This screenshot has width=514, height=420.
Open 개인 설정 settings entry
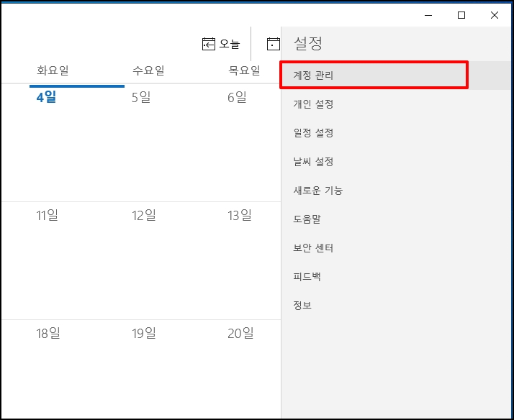[x=397, y=104]
